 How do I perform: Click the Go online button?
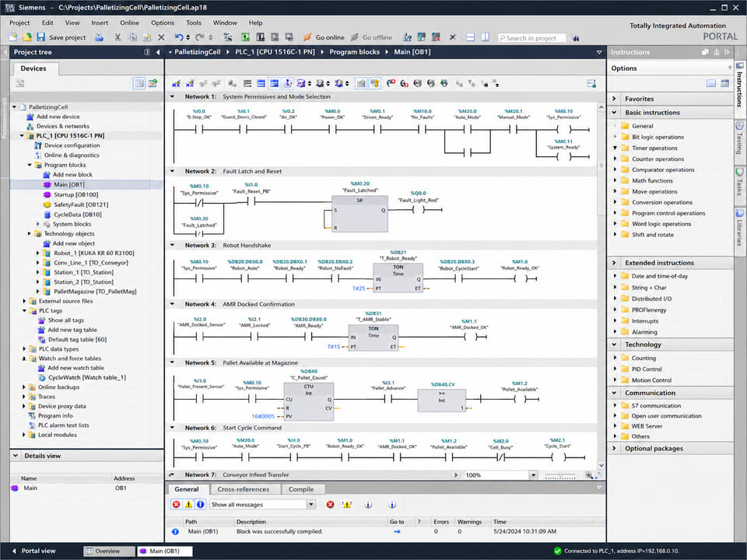coord(324,37)
